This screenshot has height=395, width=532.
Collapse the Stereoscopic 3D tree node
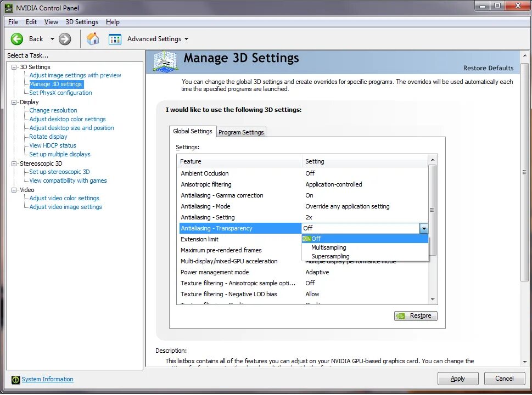coord(14,163)
